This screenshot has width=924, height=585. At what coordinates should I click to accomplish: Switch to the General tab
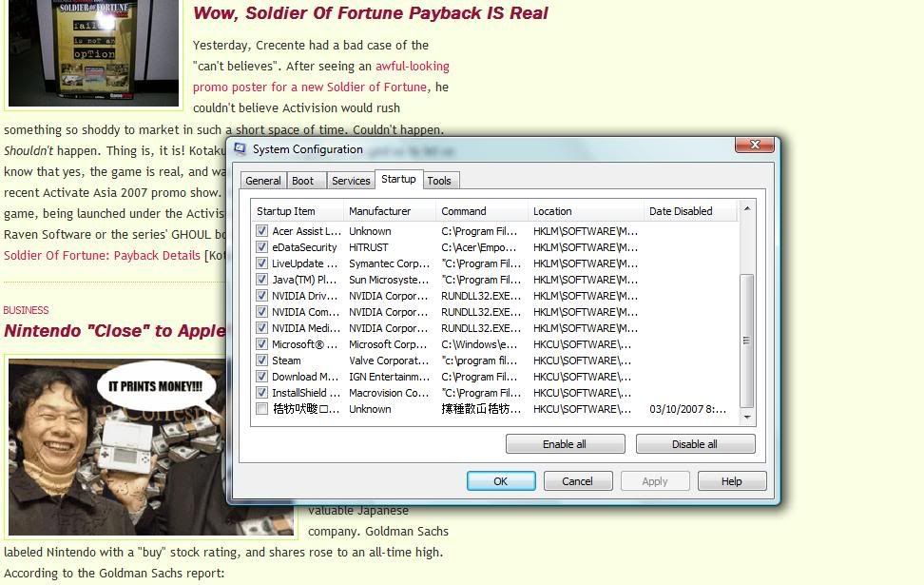262,181
